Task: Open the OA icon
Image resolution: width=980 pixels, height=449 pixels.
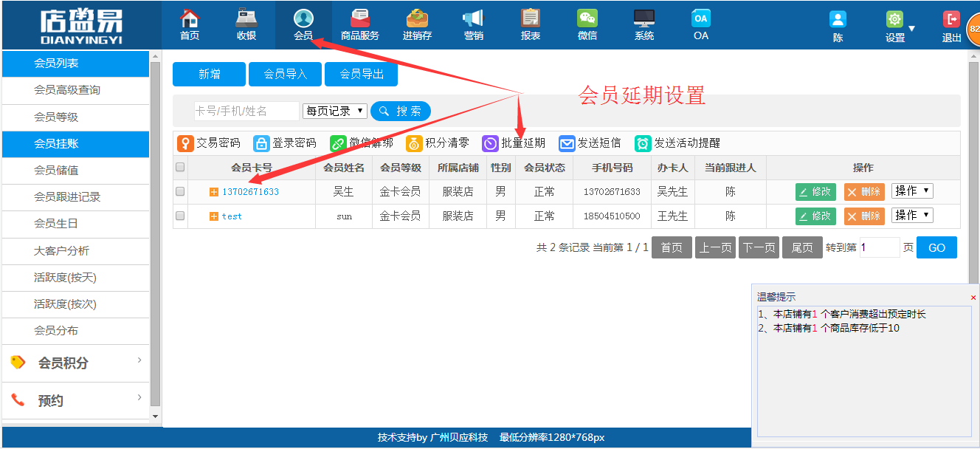Action: (701, 18)
